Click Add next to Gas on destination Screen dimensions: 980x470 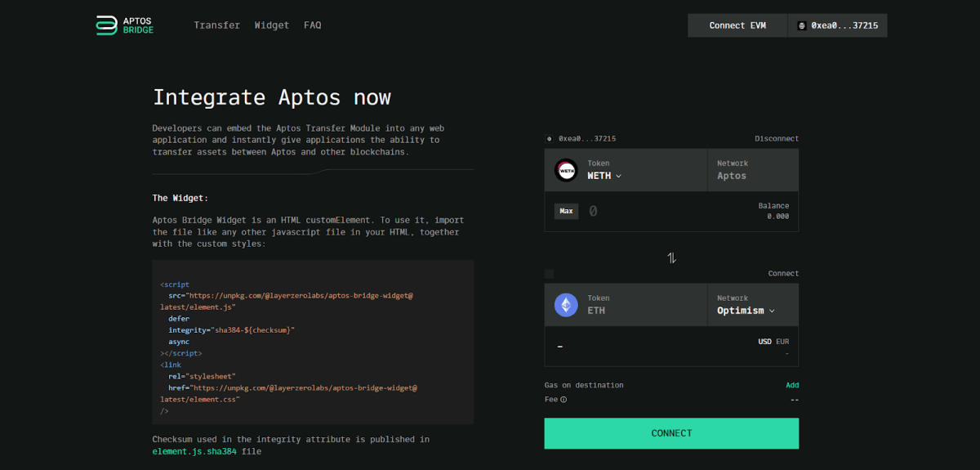coord(792,385)
